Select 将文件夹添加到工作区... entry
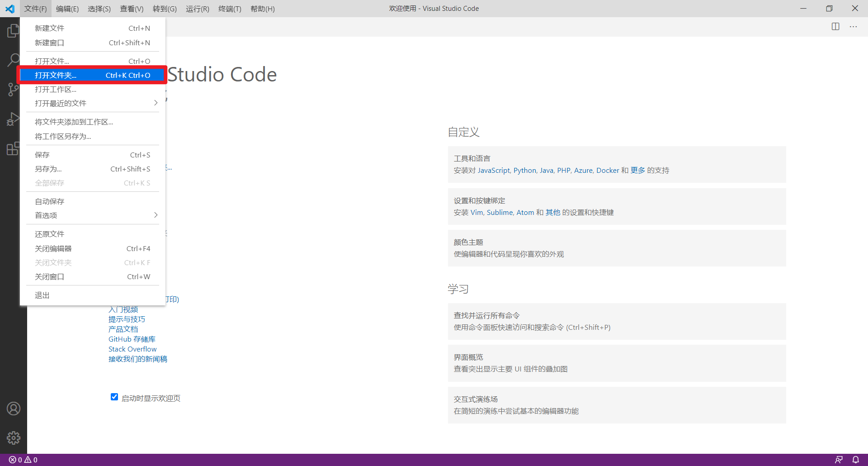Screen dimensions: 868x466 point(93,122)
